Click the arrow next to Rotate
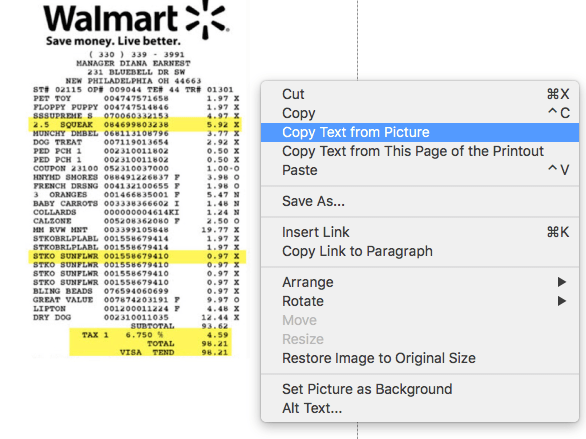This screenshot has width=586, height=439. (562, 301)
